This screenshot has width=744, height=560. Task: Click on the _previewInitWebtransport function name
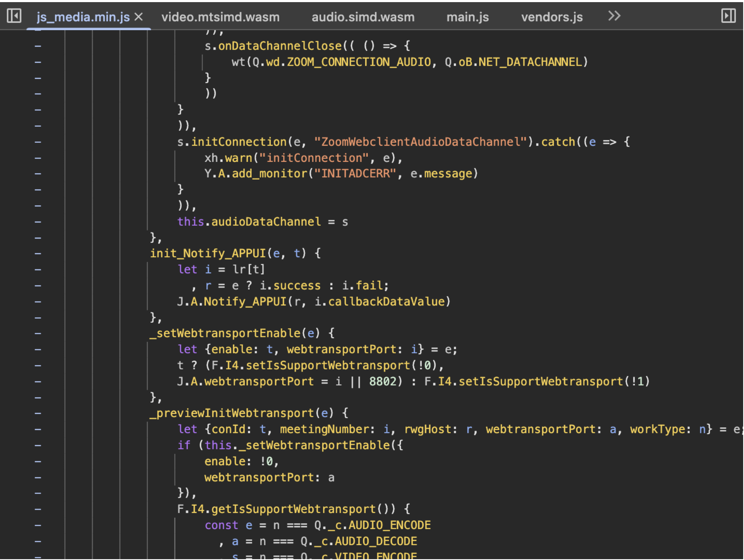(232, 413)
